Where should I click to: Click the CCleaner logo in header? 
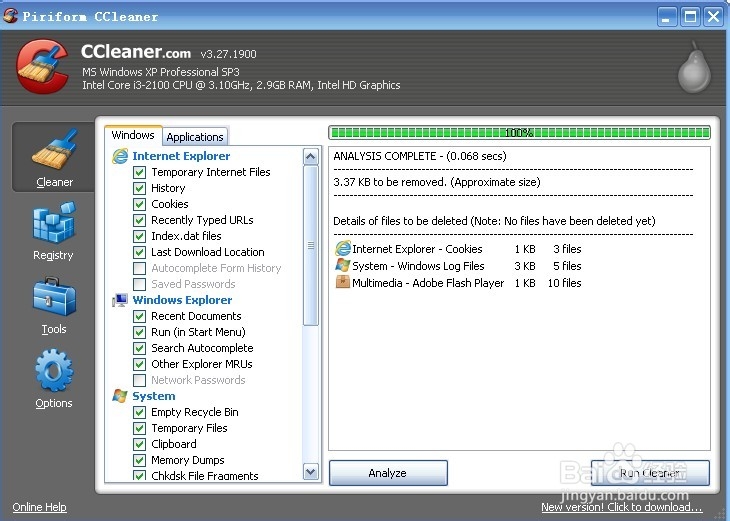[43, 66]
